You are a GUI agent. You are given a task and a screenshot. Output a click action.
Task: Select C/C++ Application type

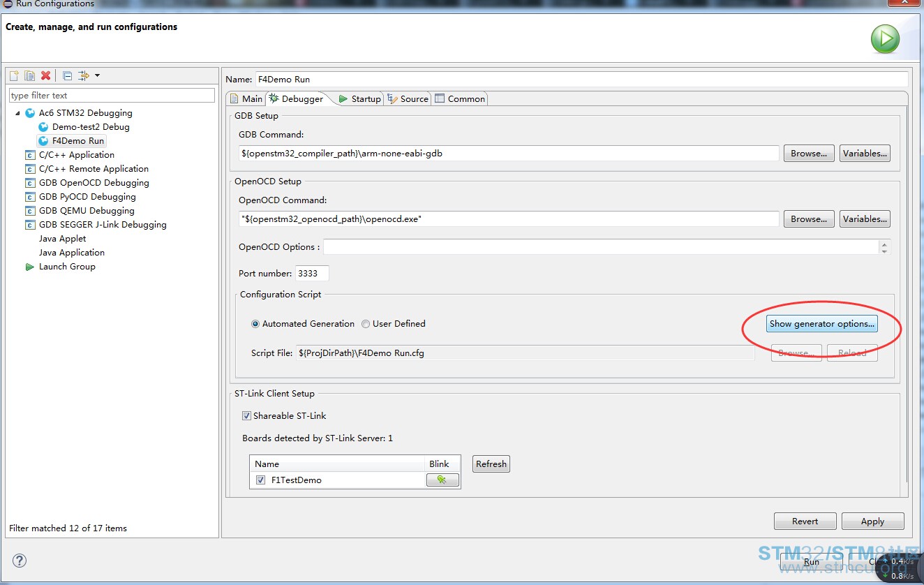[77, 154]
